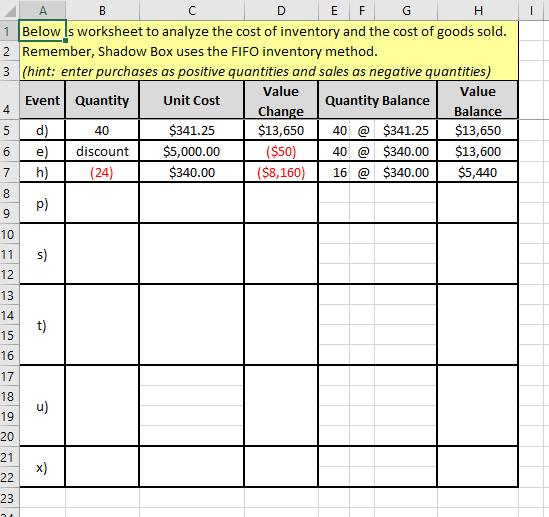Select column D header
The height and width of the screenshot is (517, 549).
point(281,11)
